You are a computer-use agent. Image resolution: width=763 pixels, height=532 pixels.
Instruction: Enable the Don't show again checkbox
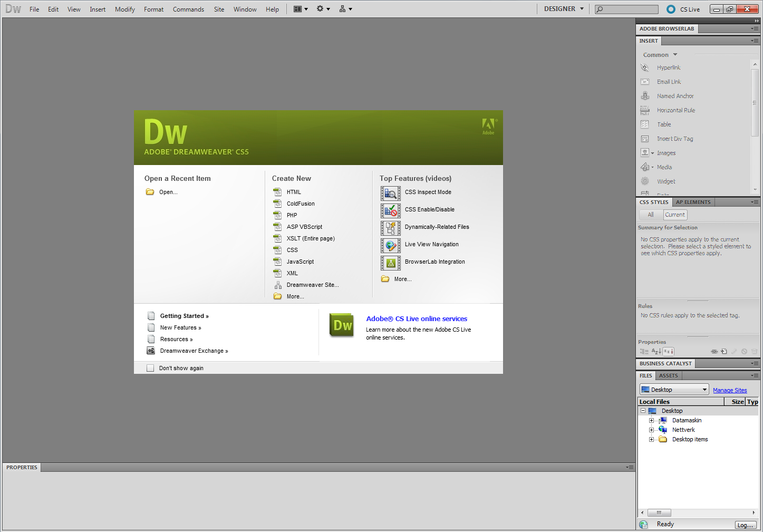pyautogui.click(x=150, y=368)
